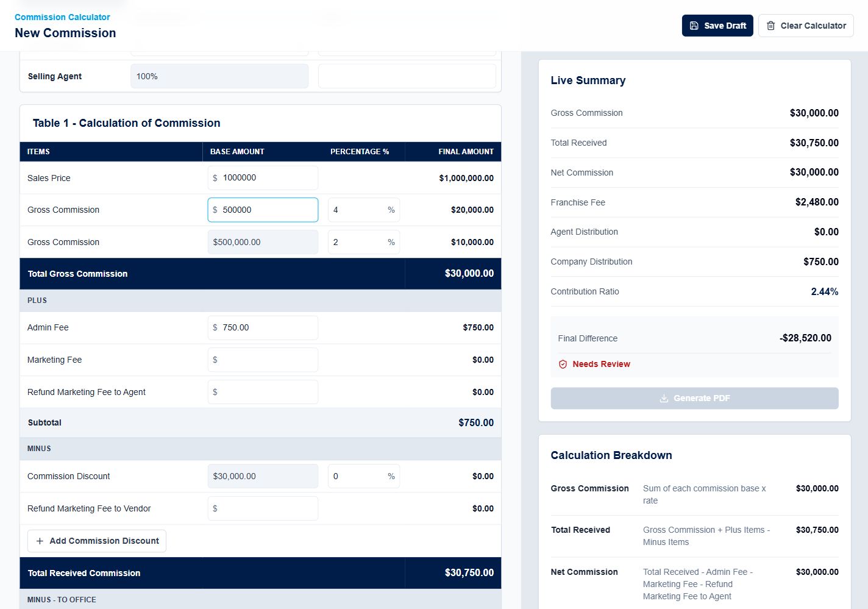Click the Clear Calculator button
Screen dimensions: 868x609
coord(806,26)
